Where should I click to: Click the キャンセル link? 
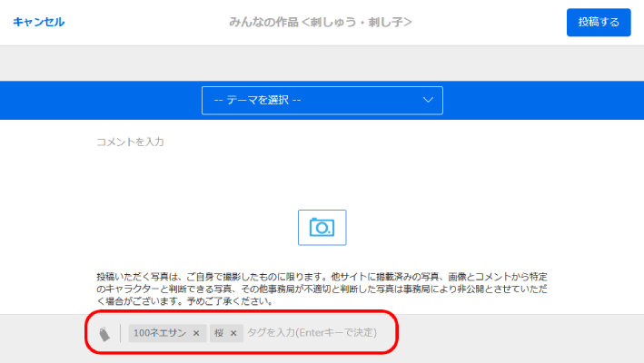(x=39, y=22)
